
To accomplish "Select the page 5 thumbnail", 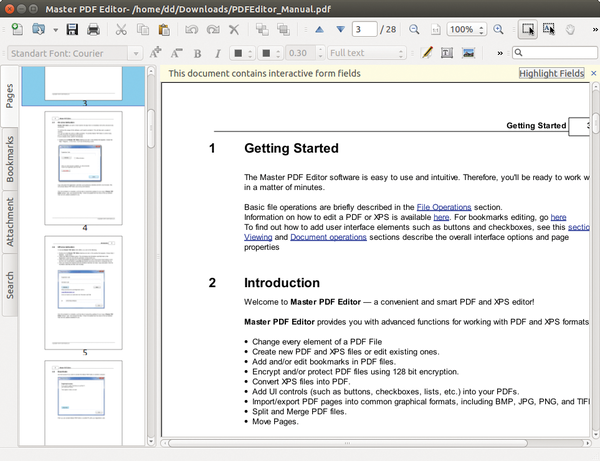I will [83, 293].
